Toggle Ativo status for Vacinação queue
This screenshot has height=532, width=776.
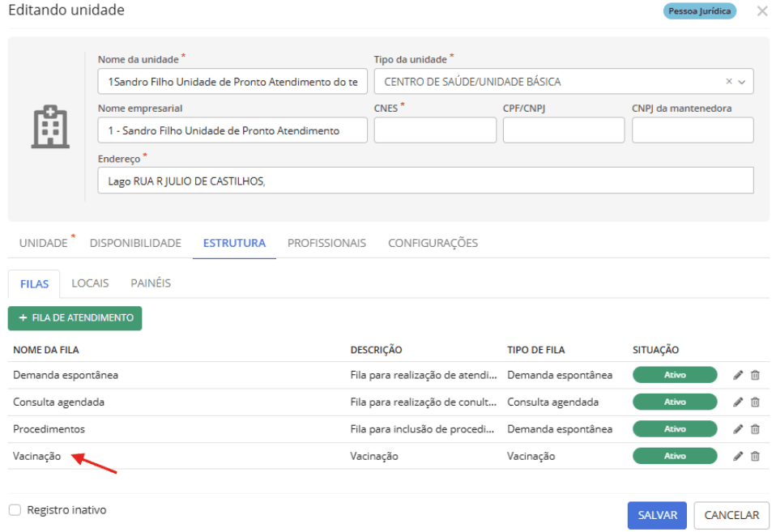(x=675, y=456)
